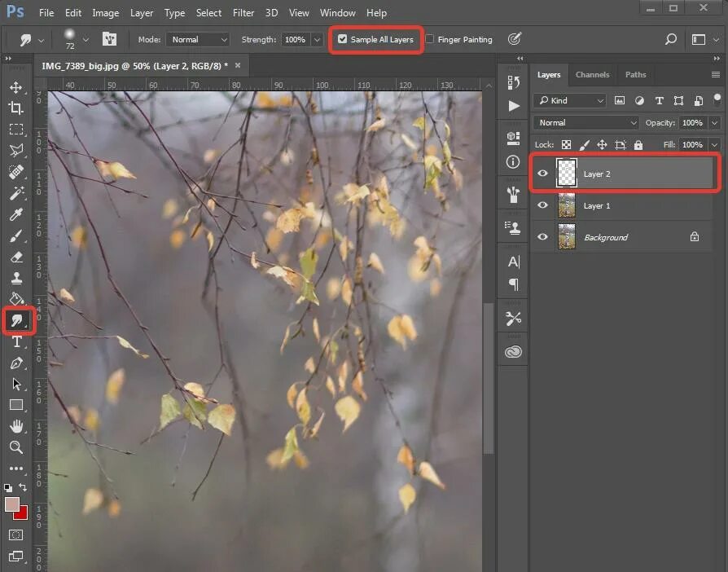Toggle Lock position icon
Image resolution: width=728 pixels, height=572 pixels.
pyautogui.click(x=602, y=145)
